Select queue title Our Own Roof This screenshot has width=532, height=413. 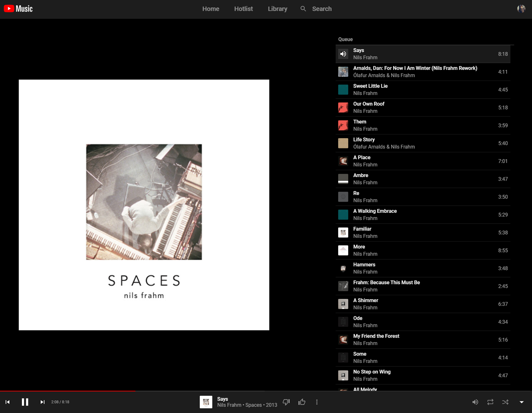(x=369, y=104)
